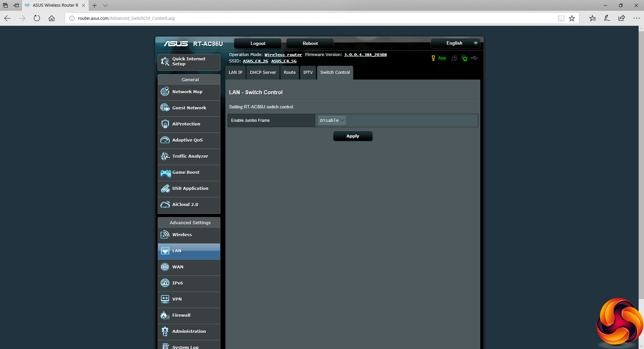Click the browser address bar
This screenshot has width=644, height=349.
(302, 18)
